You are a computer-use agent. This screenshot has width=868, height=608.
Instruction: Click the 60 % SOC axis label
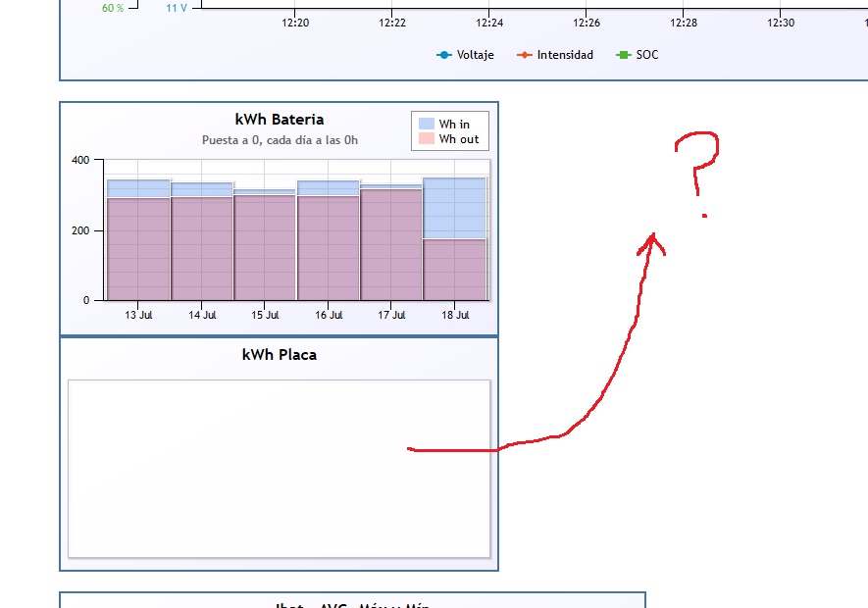click(113, 8)
